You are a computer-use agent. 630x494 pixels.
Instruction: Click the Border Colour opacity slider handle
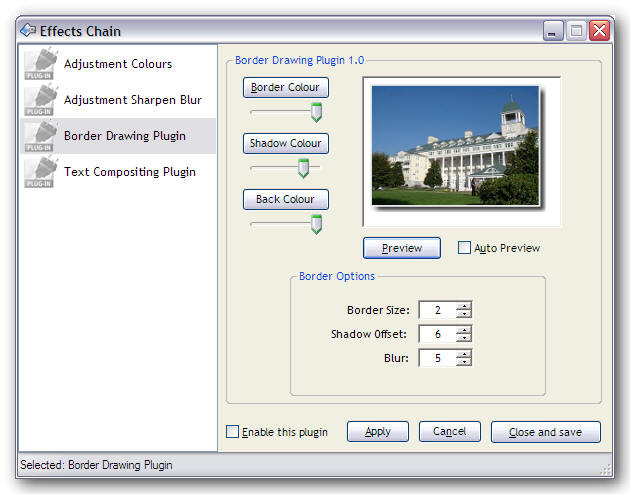click(317, 112)
